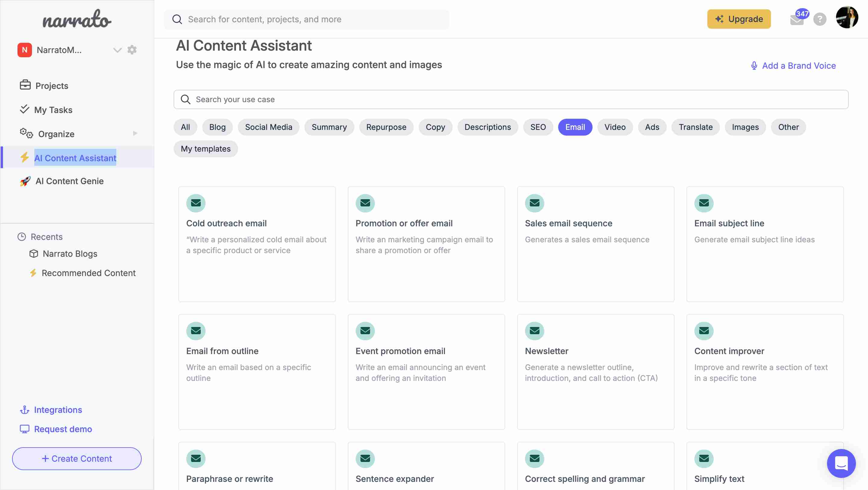Viewport: 868px width, 490px height.
Task: Open AI Content Assistant in sidebar
Action: 77,157
